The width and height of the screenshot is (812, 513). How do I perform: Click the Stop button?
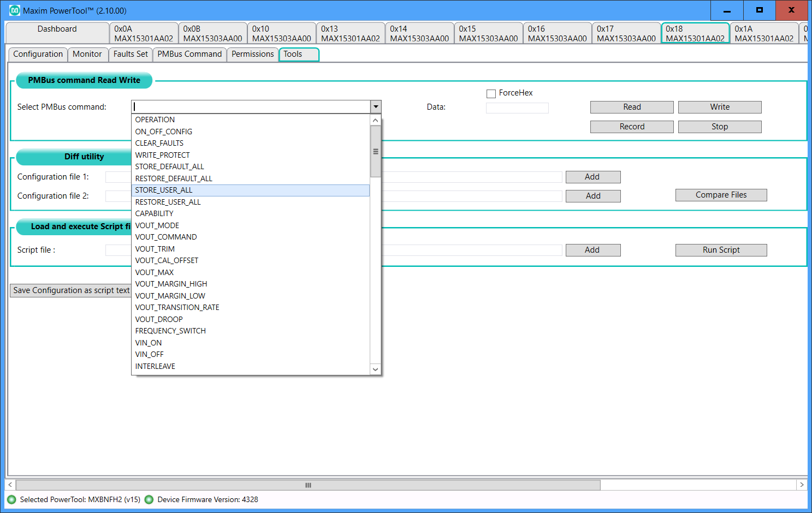click(x=720, y=127)
